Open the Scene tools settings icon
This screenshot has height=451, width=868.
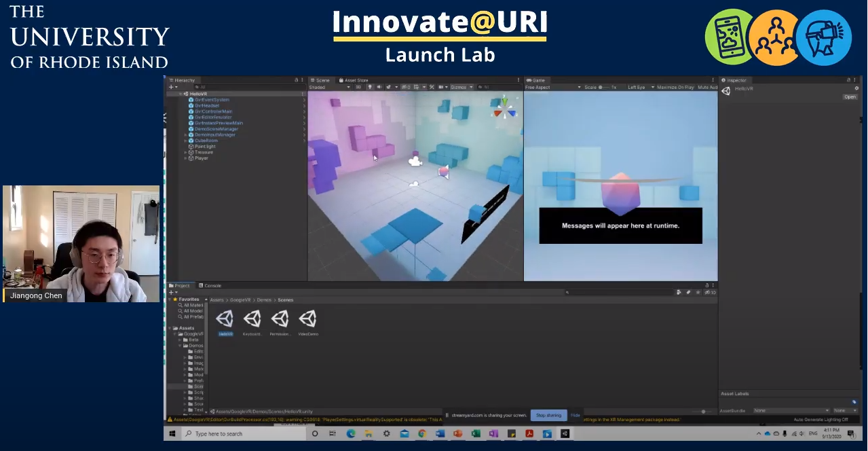click(432, 87)
